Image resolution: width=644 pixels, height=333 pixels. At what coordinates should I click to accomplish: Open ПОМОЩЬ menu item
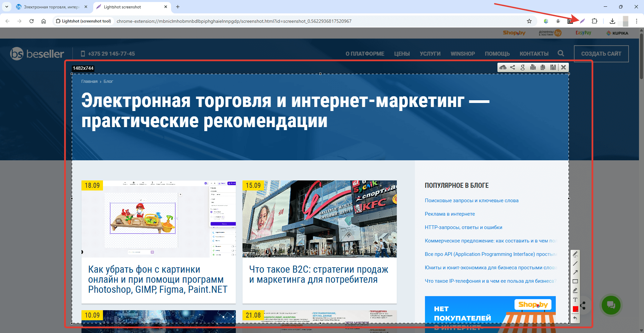tap(497, 54)
